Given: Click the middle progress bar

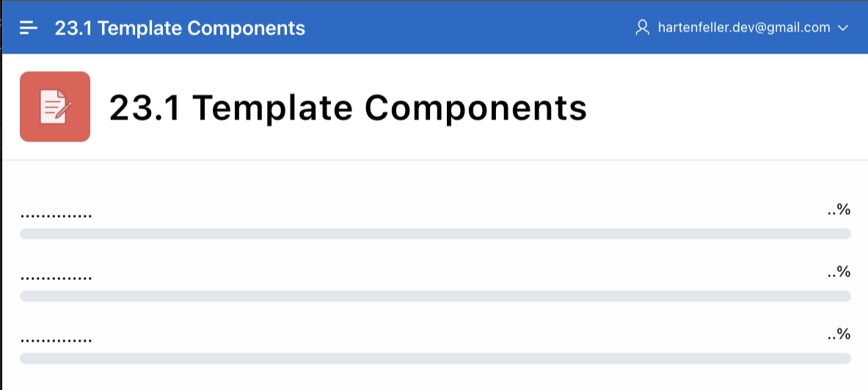Looking at the screenshot, I should point(435,296).
